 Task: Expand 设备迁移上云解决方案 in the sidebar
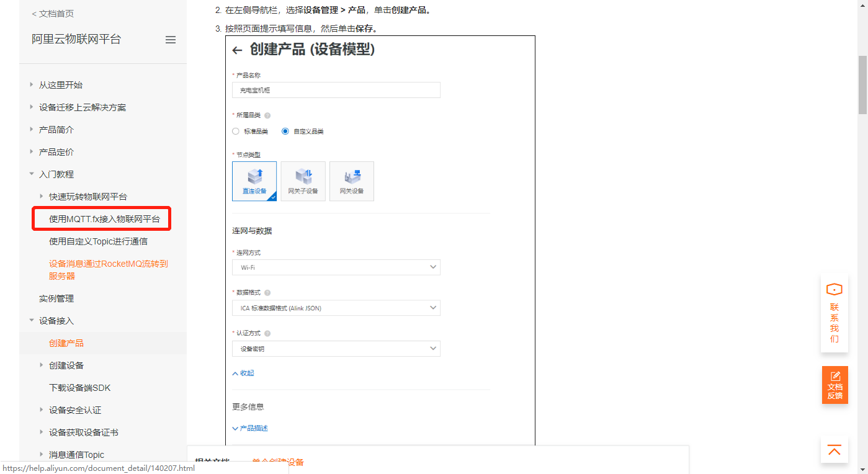pos(32,107)
